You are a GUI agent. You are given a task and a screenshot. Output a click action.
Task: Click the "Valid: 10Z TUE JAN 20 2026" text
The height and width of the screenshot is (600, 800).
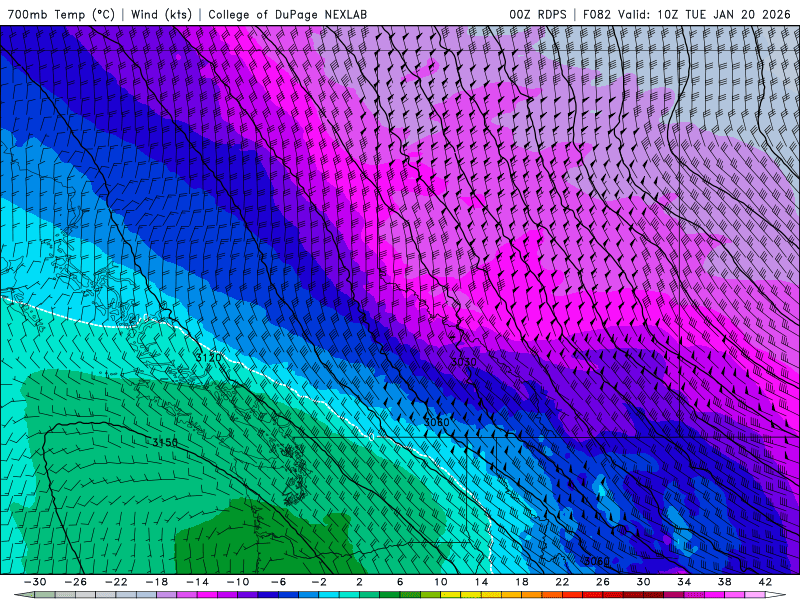[x=705, y=14]
